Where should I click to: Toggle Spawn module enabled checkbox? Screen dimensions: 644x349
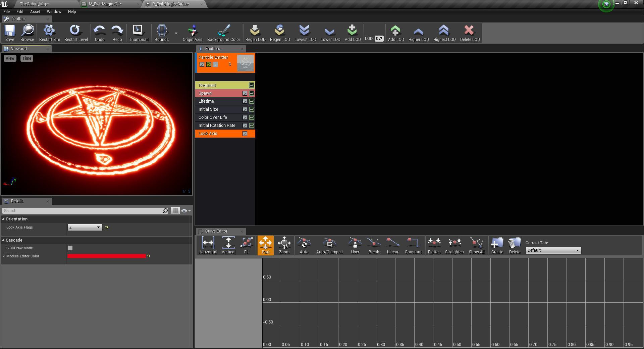[245, 93]
